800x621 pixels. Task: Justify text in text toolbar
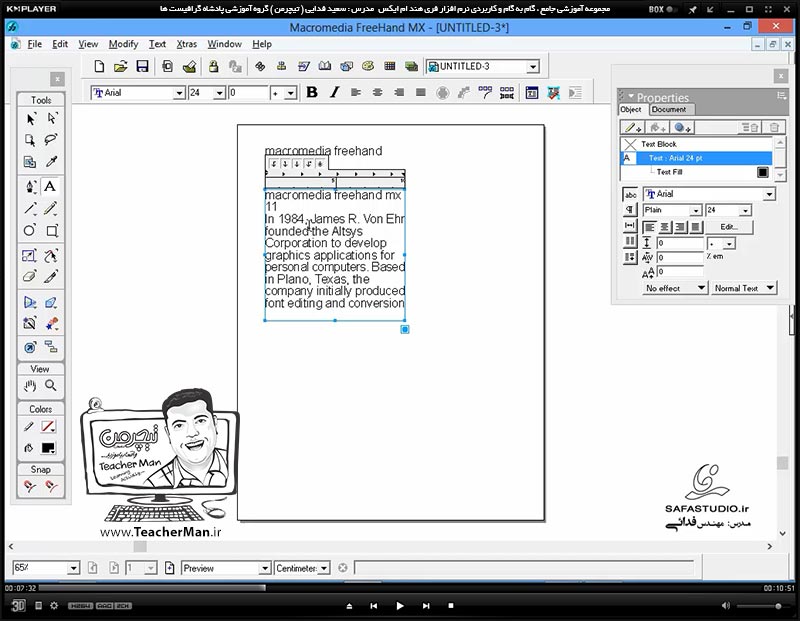click(421, 92)
